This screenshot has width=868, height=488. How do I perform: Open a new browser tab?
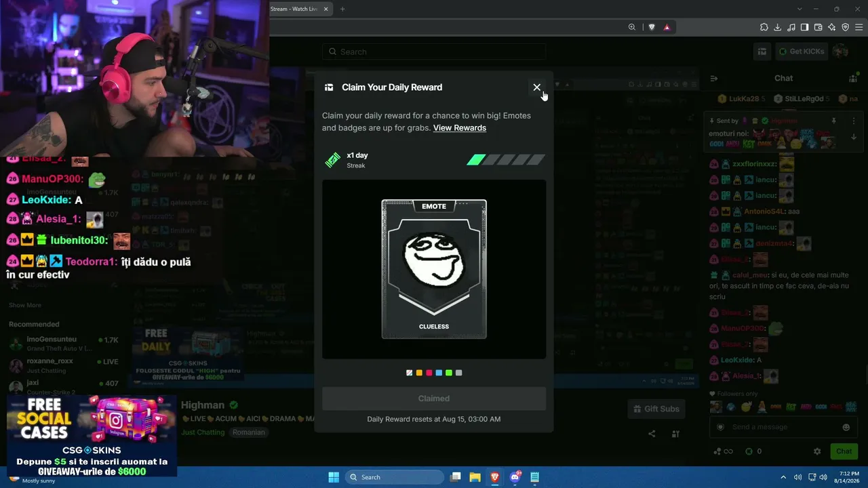(x=342, y=9)
